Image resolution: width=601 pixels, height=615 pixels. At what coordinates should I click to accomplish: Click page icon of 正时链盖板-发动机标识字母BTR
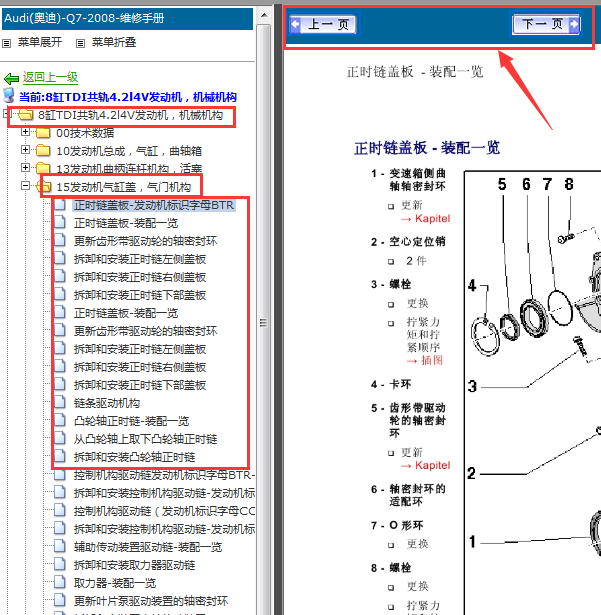click(60, 204)
